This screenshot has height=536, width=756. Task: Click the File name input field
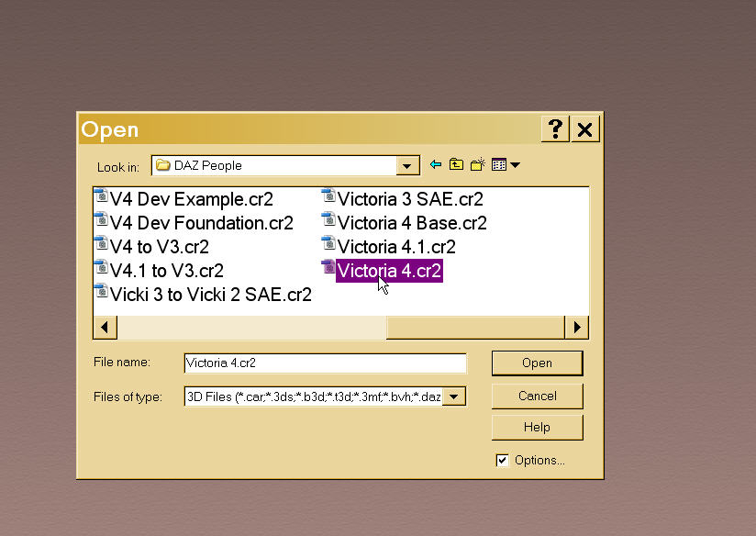point(326,363)
